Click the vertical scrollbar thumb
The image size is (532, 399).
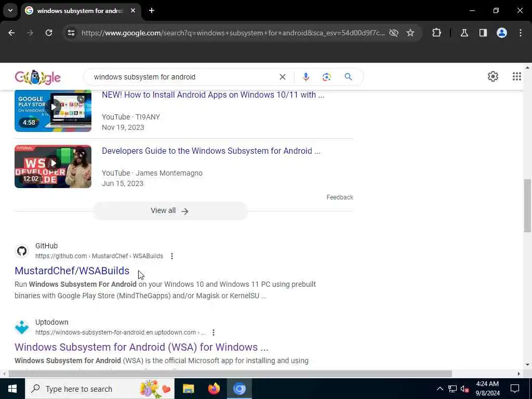click(x=527, y=206)
